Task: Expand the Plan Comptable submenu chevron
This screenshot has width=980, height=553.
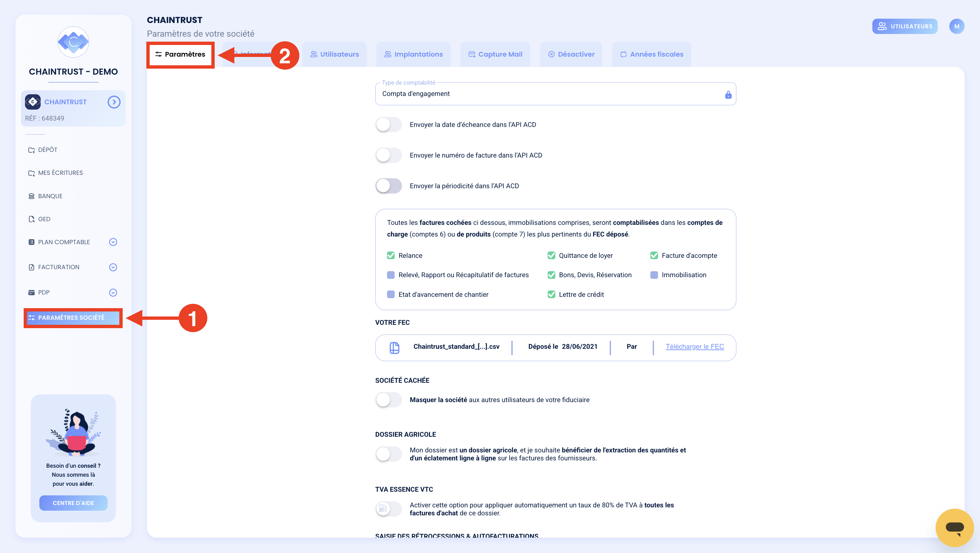Action: tap(113, 242)
